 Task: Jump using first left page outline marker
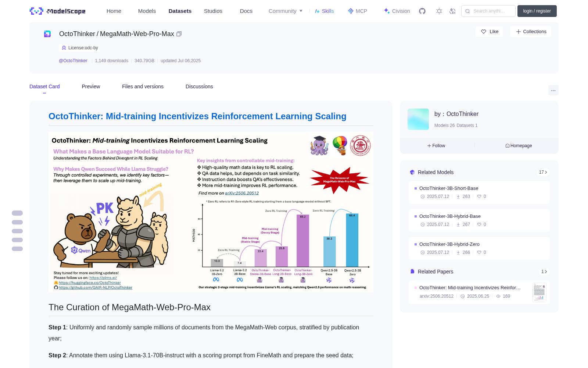(x=17, y=213)
